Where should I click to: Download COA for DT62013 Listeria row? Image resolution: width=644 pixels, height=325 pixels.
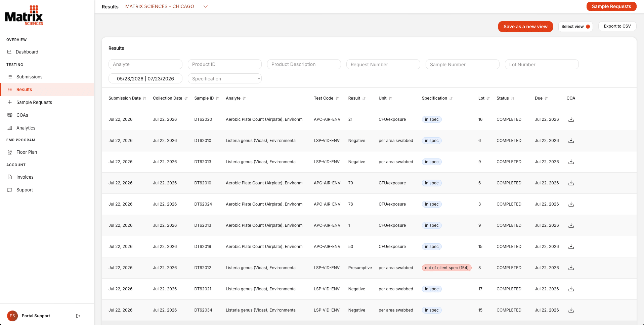point(571,162)
